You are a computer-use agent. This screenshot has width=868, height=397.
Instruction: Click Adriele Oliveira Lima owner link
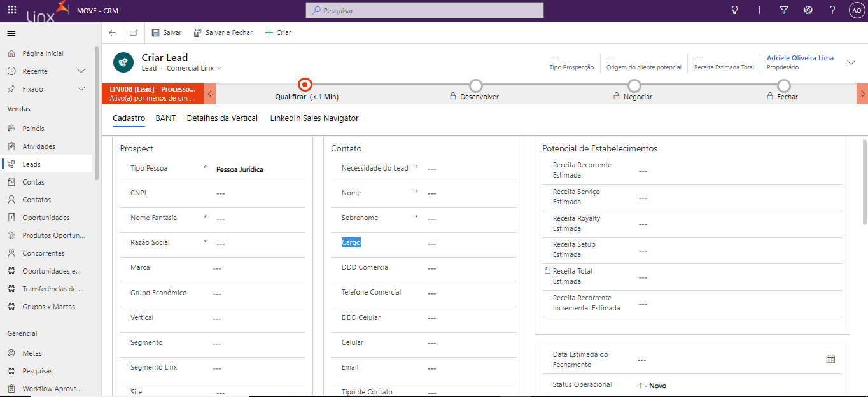pyautogui.click(x=800, y=58)
